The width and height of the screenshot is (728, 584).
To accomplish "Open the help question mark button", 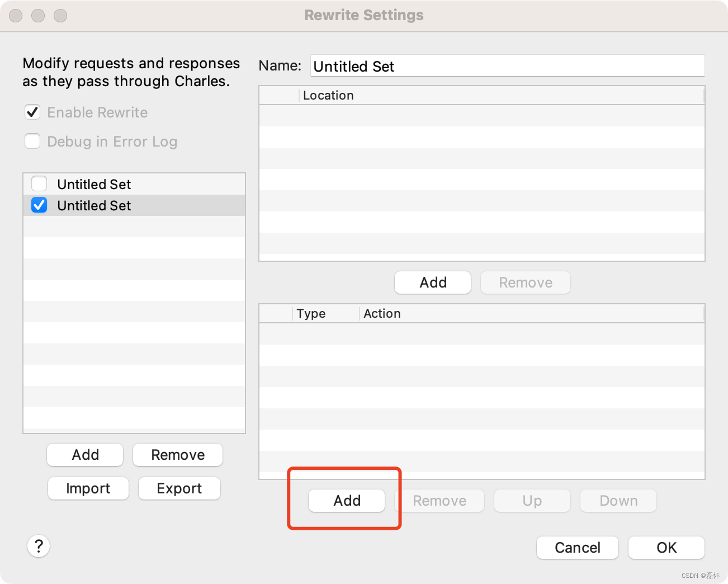I will 39,546.
